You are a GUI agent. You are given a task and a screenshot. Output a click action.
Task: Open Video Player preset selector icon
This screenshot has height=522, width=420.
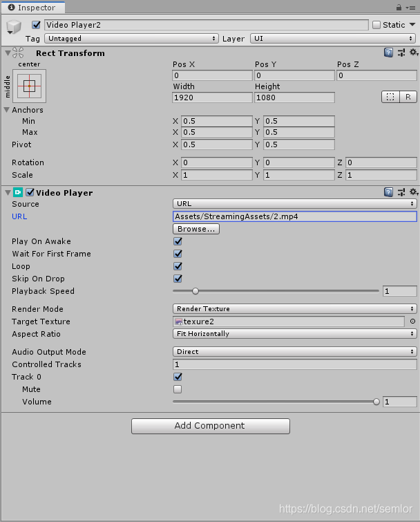click(401, 192)
